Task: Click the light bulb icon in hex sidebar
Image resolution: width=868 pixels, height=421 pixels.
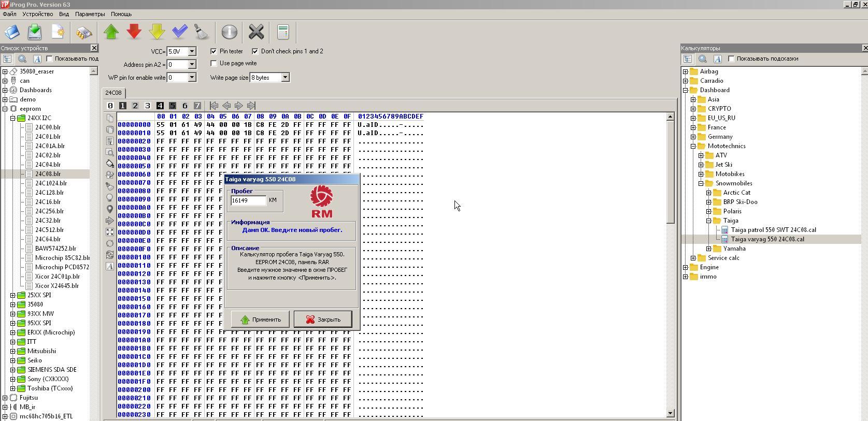Action: 110,198
